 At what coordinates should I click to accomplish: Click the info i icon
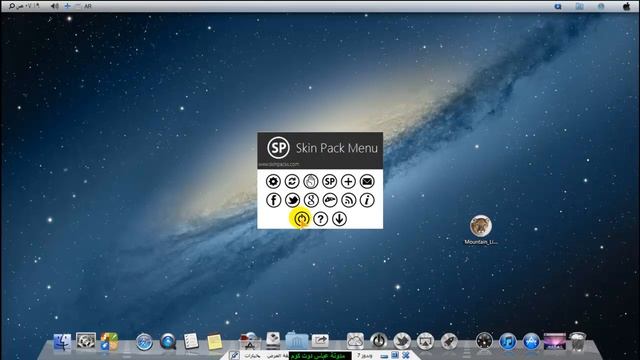[367, 200]
